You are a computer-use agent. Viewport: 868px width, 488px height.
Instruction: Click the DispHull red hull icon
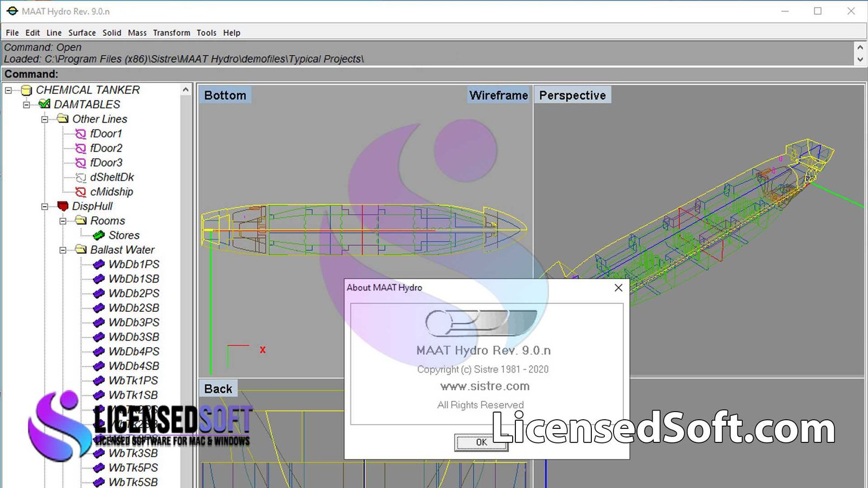click(x=63, y=207)
